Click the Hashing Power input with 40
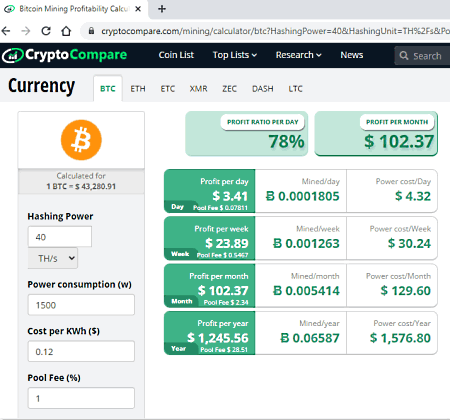This screenshot has height=420, width=450. point(60,237)
